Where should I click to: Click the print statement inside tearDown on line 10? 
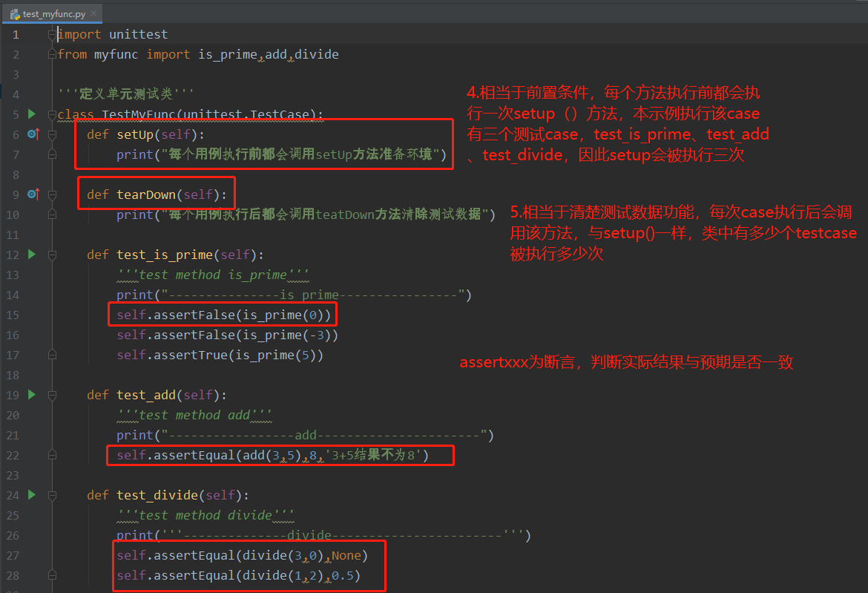tap(306, 214)
